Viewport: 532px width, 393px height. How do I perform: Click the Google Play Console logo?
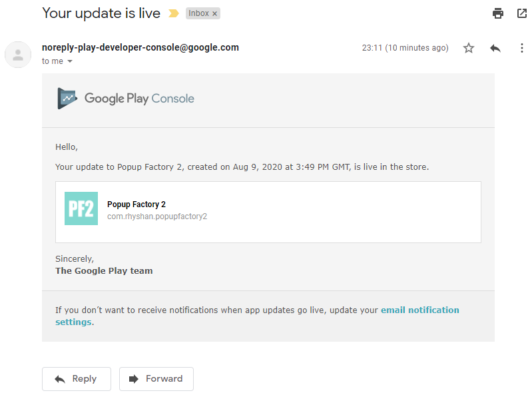pyautogui.click(x=126, y=99)
